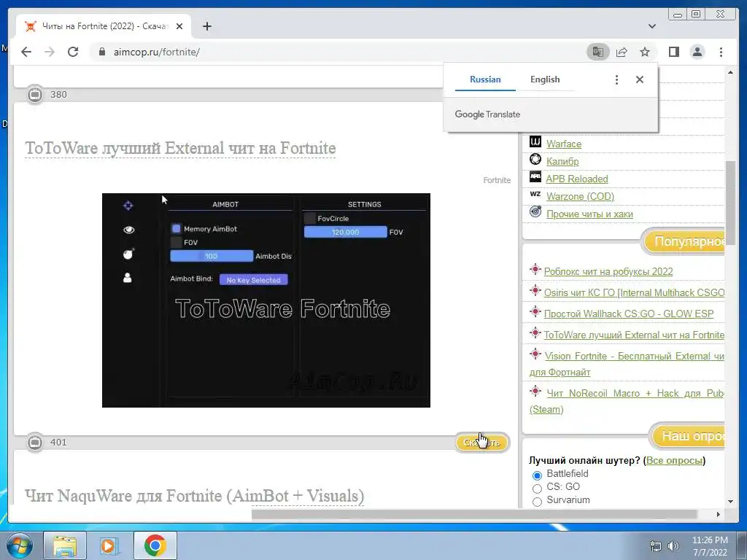Click comments icon next to 380
The width and height of the screenshot is (747, 560).
tap(35, 94)
